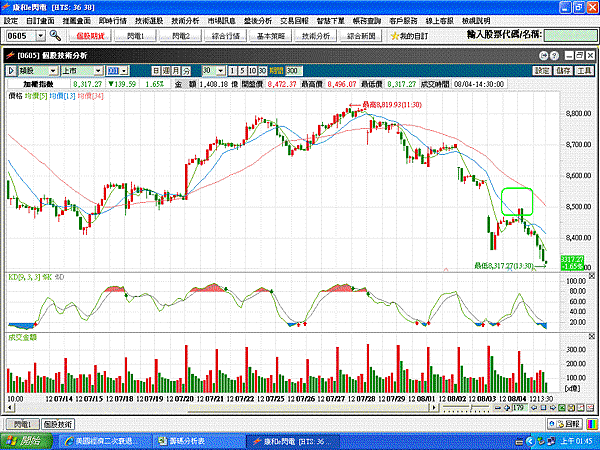Click the play arrow icon left of 類股
The width and height of the screenshot is (600, 450).
pos(11,71)
